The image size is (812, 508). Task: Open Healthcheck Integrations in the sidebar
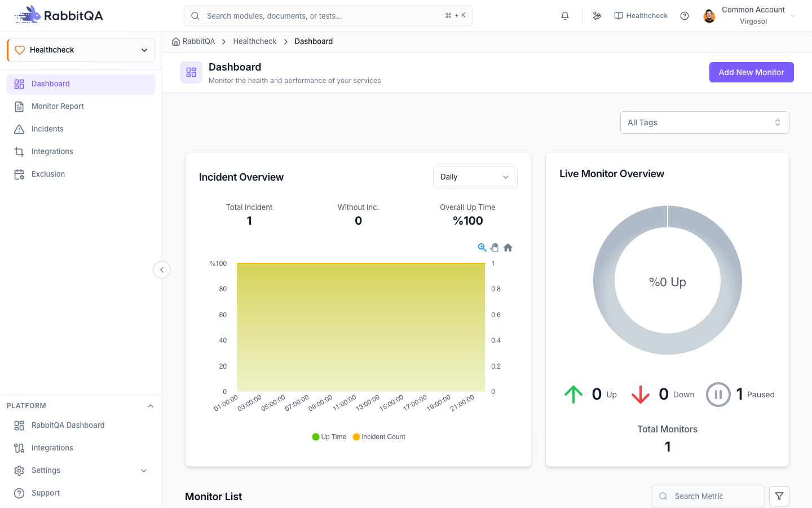pos(81,152)
